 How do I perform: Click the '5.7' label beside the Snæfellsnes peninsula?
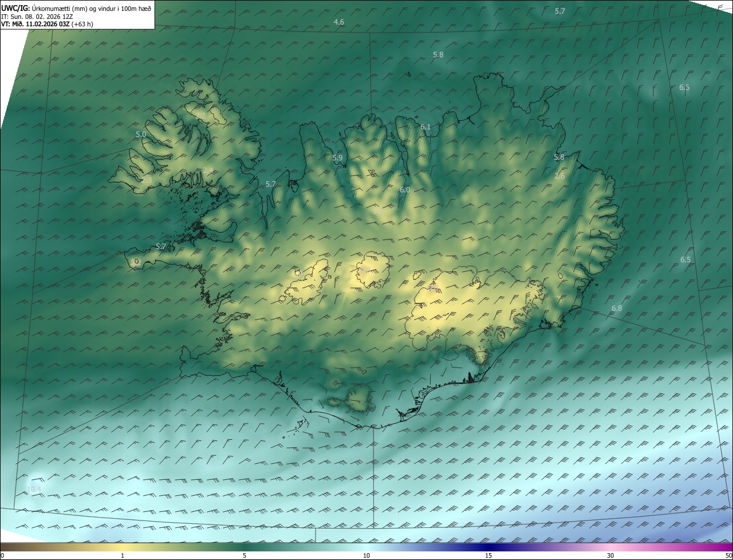(x=161, y=247)
